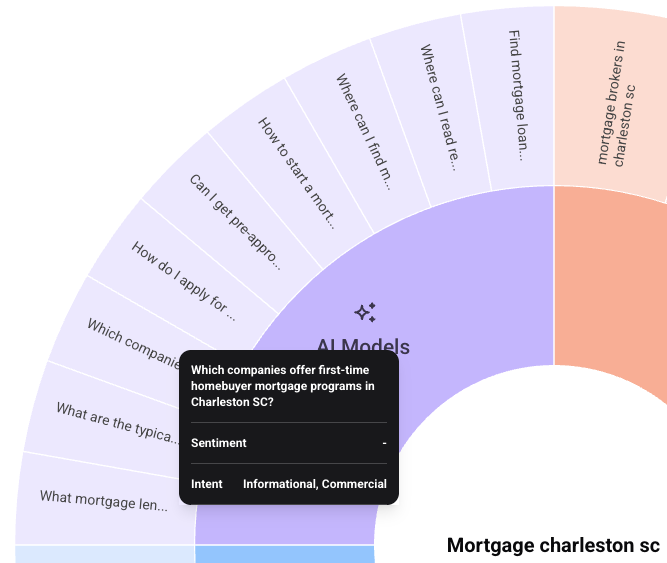Click the sparkle icon above AI Models
The height and width of the screenshot is (563, 667).
365,312
